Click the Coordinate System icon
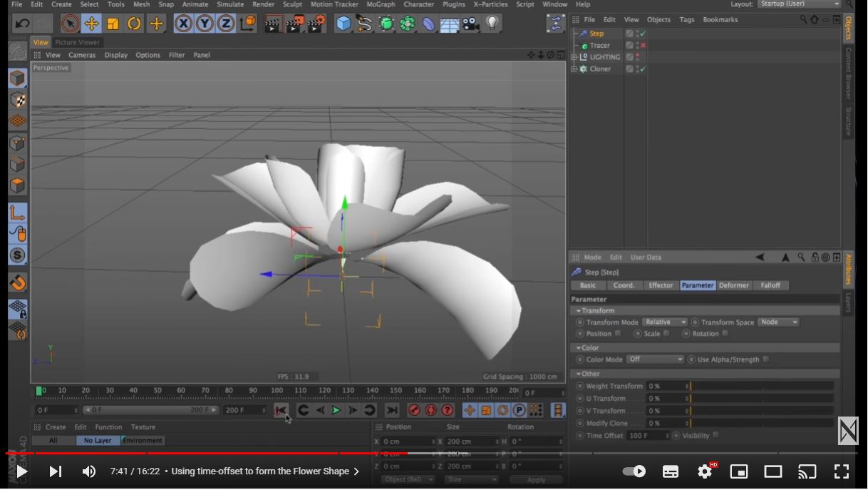This screenshot has width=868, height=490. (247, 24)
